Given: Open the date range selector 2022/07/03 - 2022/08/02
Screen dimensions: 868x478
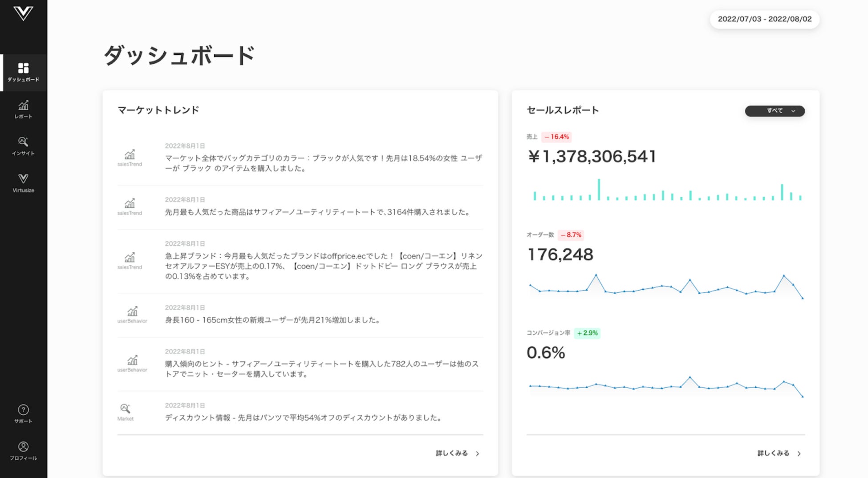Looking at the screenshot, I should point(764,19).
